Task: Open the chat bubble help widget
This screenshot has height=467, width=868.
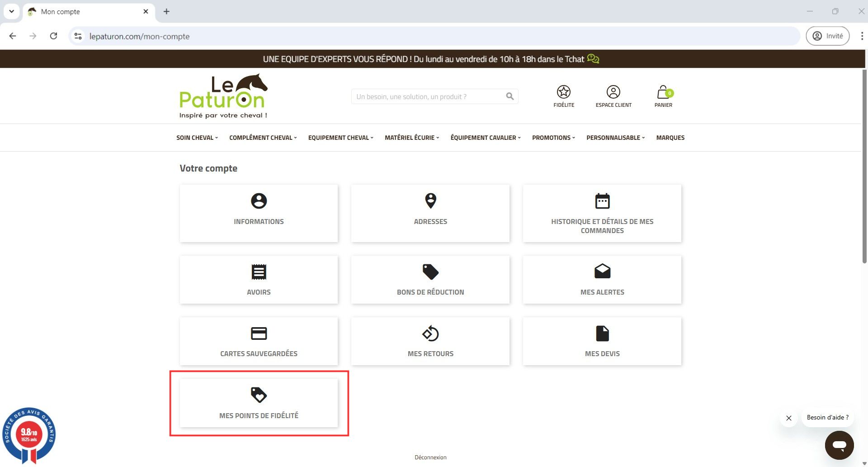Action: pos(839,445)
